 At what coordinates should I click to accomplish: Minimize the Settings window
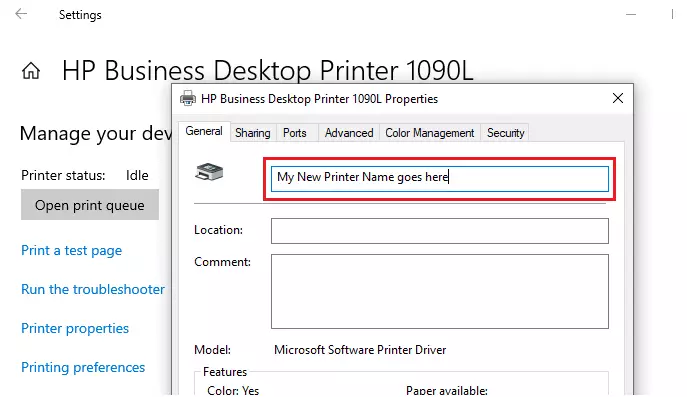(x=631, y=14)
